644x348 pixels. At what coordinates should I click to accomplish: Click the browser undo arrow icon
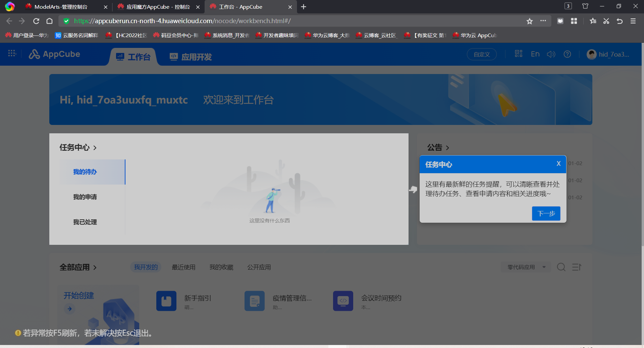(x=620, y=21)
